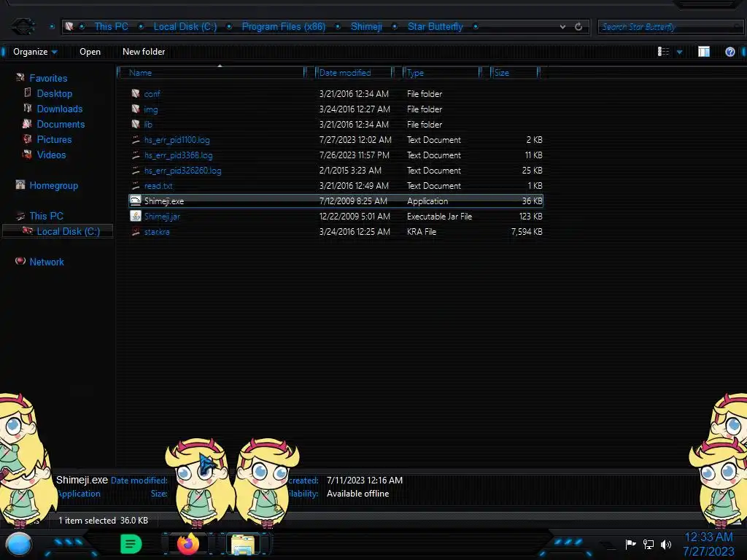
Task: Click the Search Star Butterfly field
Action: point(670,27)
